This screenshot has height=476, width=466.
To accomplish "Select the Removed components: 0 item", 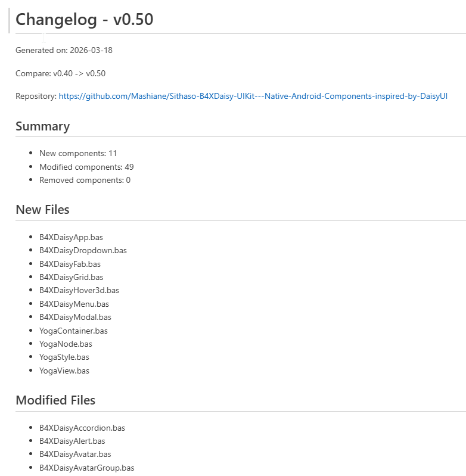I will tap(85, 180).
